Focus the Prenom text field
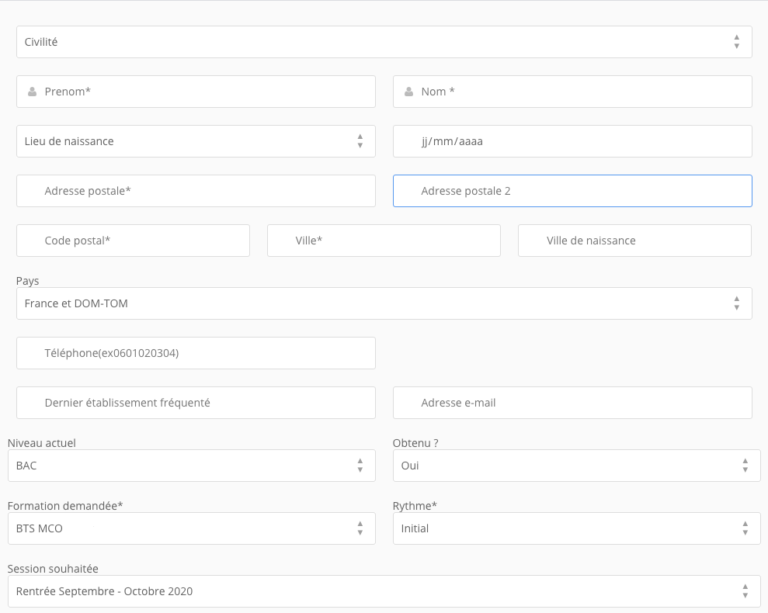 coord(196,92)
